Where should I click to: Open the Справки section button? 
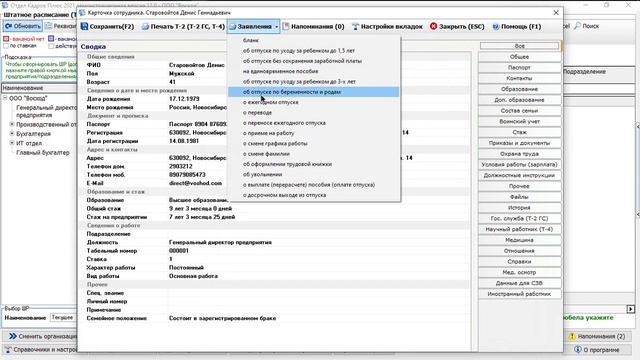point(519,262)
